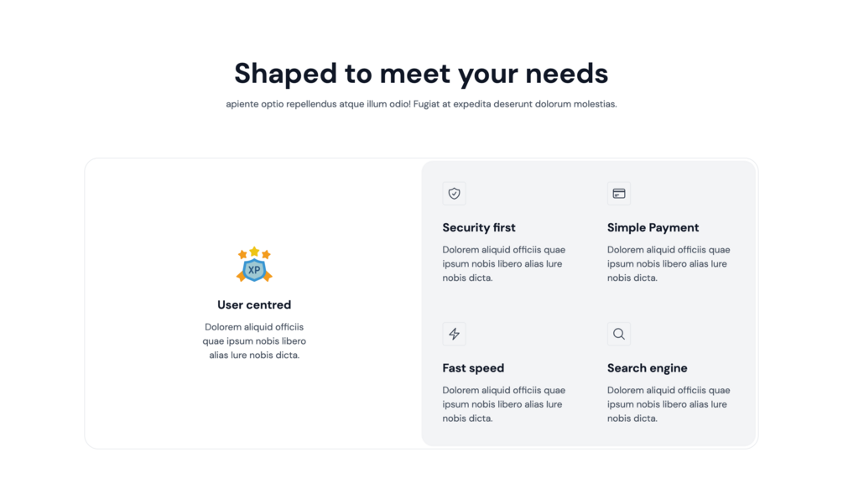The width and height of the screenshot is (843, 504).
Task: Select the "Security first" heading
Action: tap(479, 227)
